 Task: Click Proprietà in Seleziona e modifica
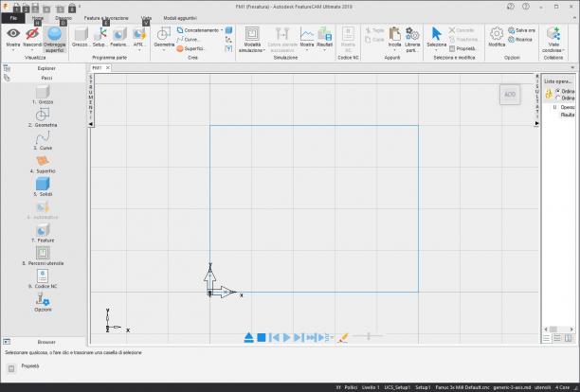click(x=463, y=49)
